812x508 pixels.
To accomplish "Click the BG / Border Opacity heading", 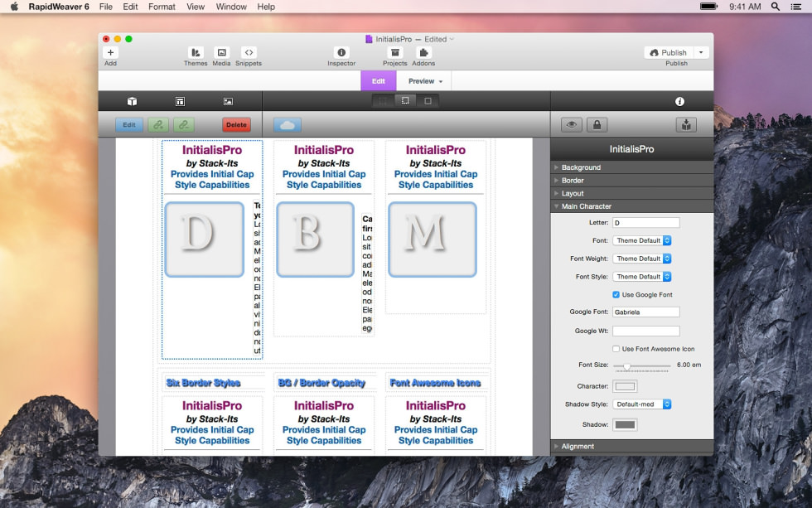I will click(321, 383).
